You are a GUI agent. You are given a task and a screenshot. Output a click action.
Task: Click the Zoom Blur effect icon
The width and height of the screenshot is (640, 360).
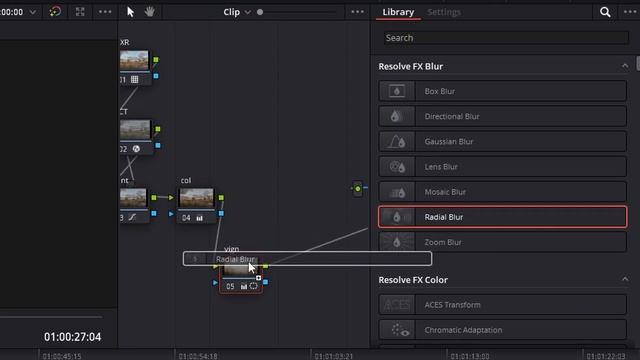(x=396, y=242)
